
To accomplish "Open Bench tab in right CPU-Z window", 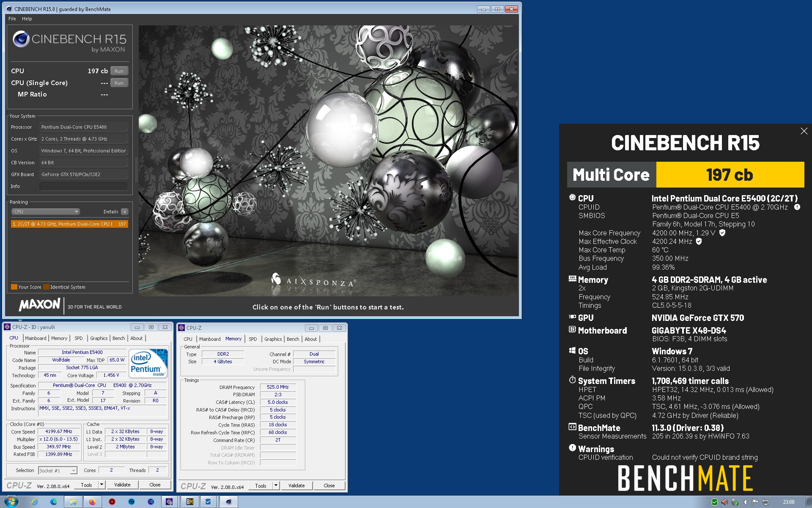I will coord(293,339).
